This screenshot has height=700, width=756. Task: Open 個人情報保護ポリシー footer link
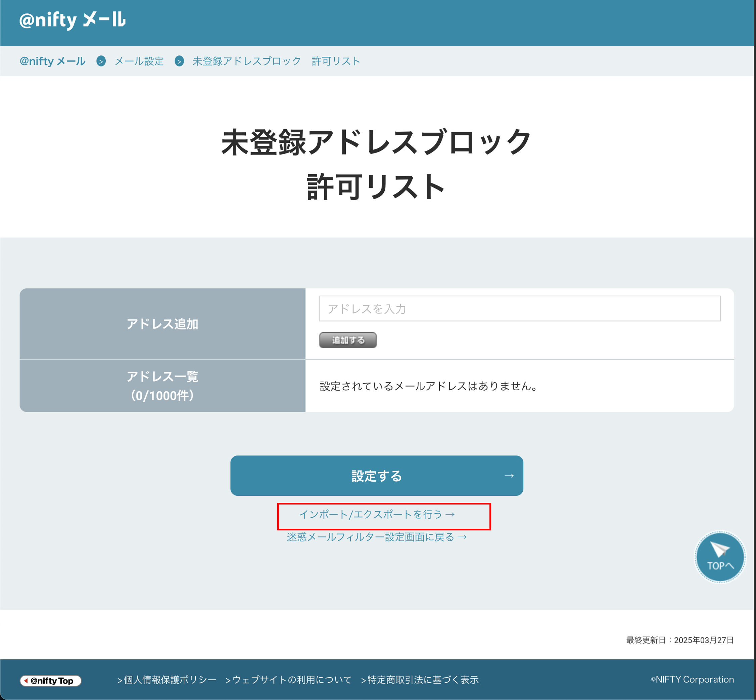(x=167, y=680)
